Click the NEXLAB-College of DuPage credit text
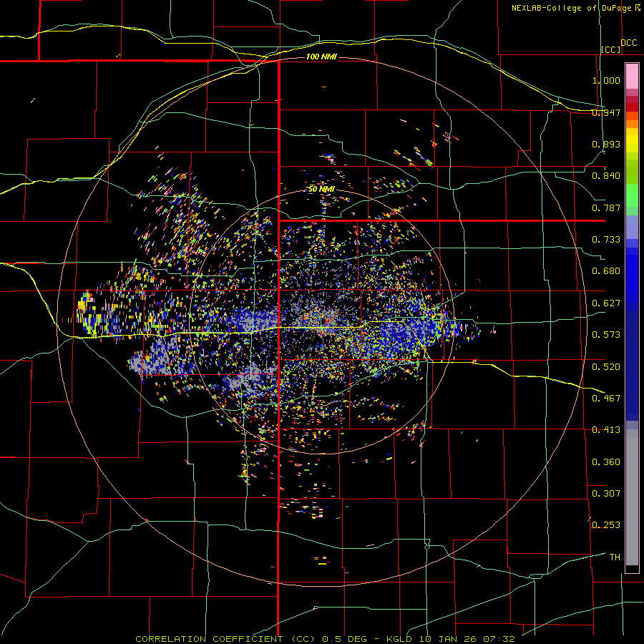This screenshot has height=644, width=644. [x=571, y=8]
